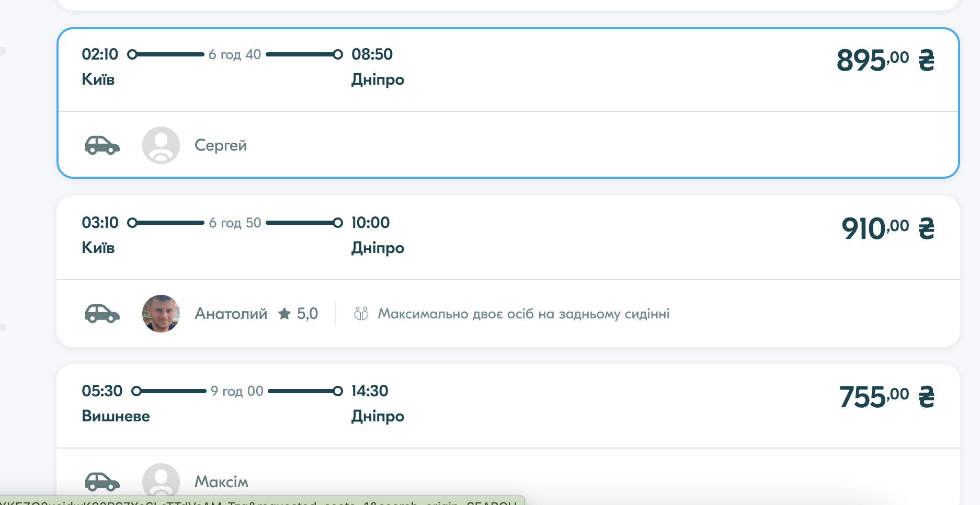Open driver name Сергей

pos(220,145)
